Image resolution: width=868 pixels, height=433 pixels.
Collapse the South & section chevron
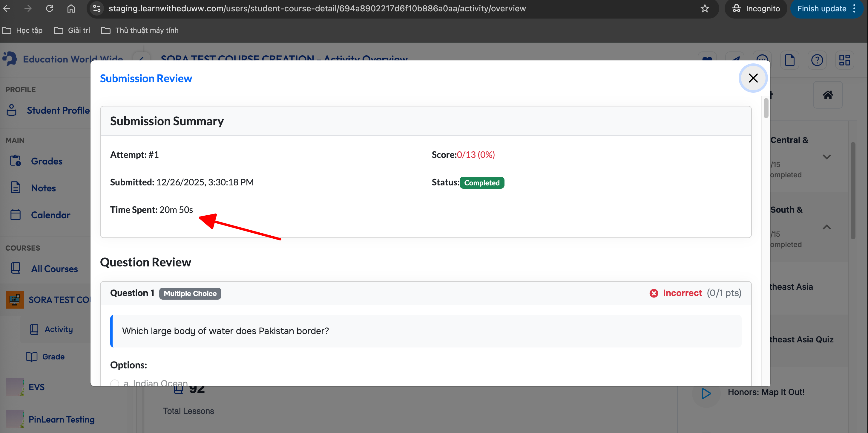click(x=826, y=227)
